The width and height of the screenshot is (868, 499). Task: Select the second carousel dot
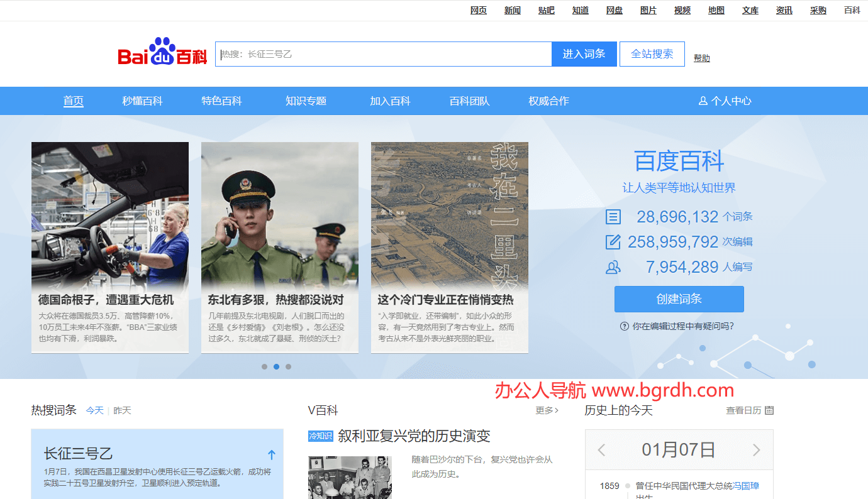pyautogui.click(x=276, y=366)
